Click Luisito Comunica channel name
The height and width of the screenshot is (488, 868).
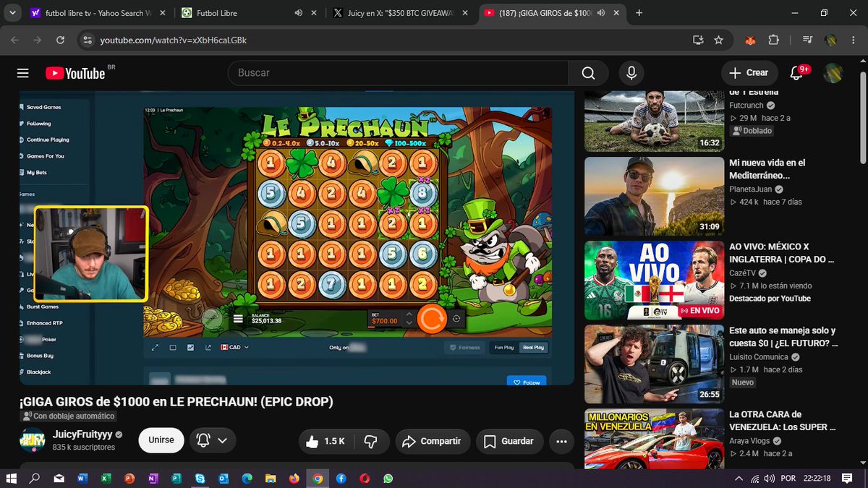[x=759, y=357]
